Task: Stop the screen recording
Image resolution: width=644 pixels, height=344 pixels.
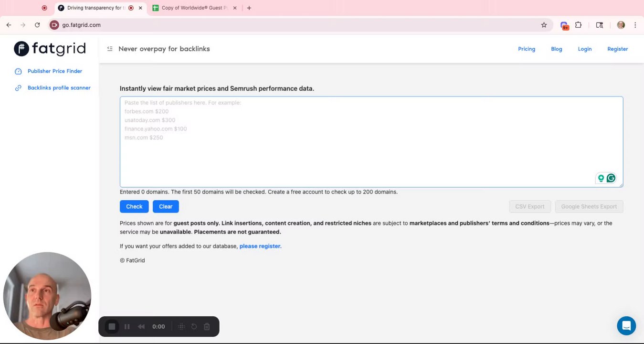Action: (x=112, y=326)
